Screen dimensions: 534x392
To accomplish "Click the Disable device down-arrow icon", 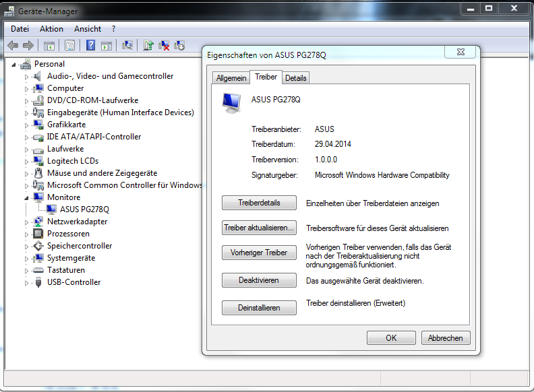I will [179, 45].
